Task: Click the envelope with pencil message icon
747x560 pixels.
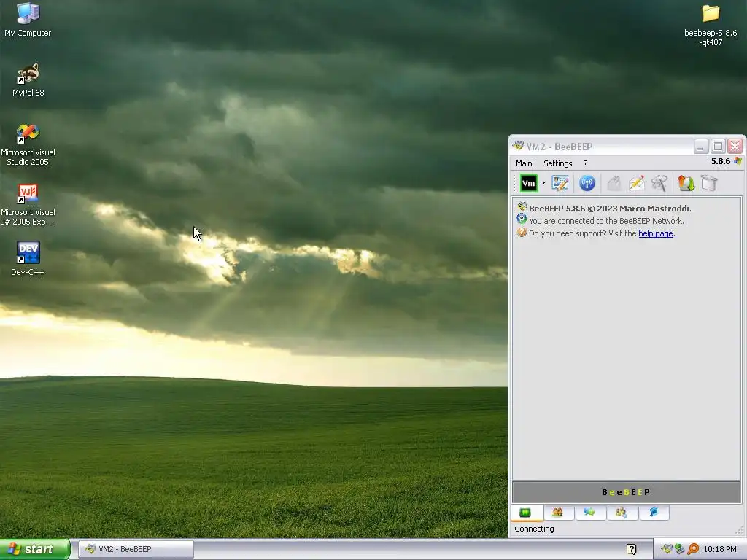Action: coord(636,183)
